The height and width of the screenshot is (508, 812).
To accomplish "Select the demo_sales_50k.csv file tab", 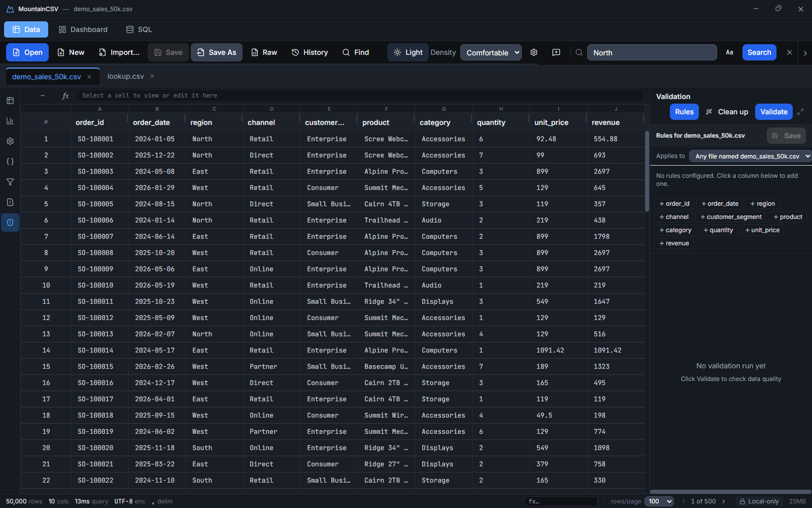I will click(x=47, y=77).
